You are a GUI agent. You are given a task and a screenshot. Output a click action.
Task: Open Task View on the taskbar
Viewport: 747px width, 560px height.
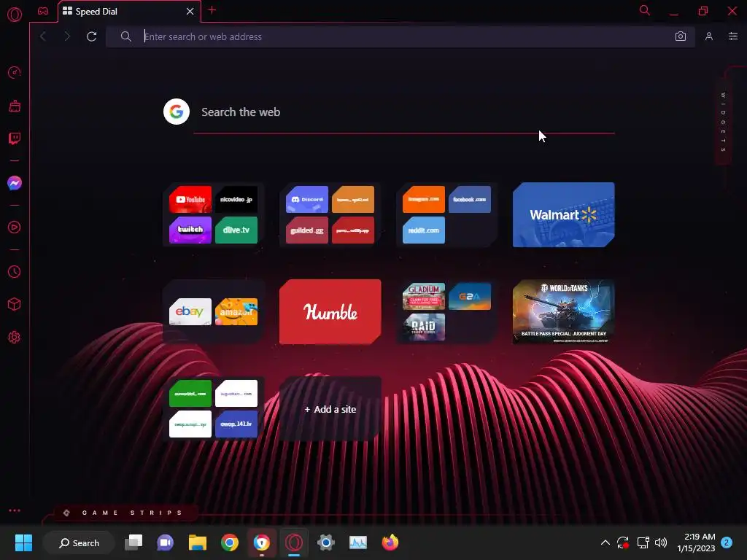[133, 542]
